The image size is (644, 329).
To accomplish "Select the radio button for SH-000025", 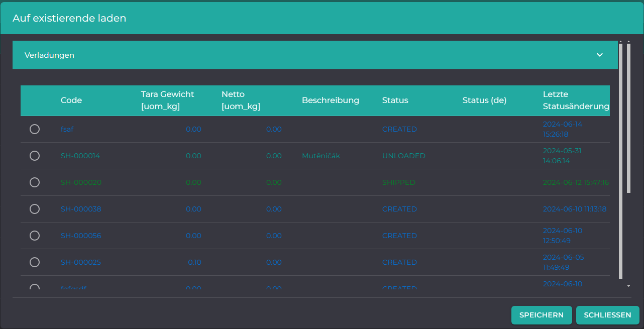I will [x=35, y=262].
